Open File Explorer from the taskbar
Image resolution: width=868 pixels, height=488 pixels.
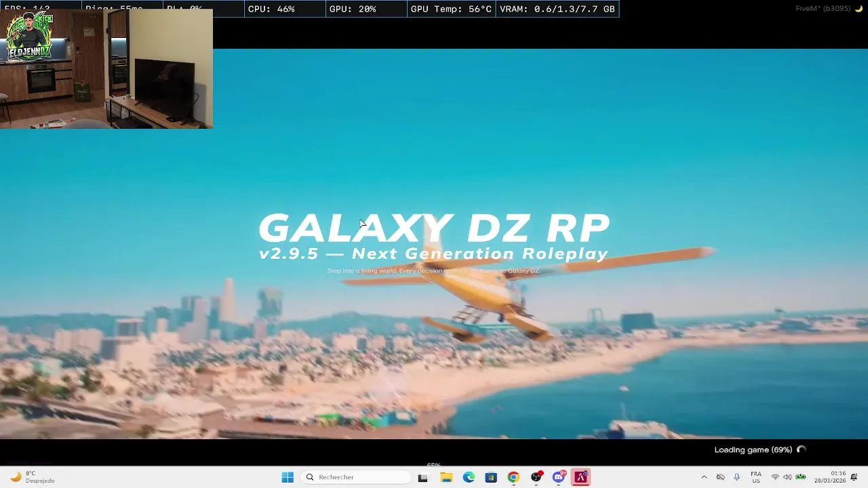[x=446, y=477]
